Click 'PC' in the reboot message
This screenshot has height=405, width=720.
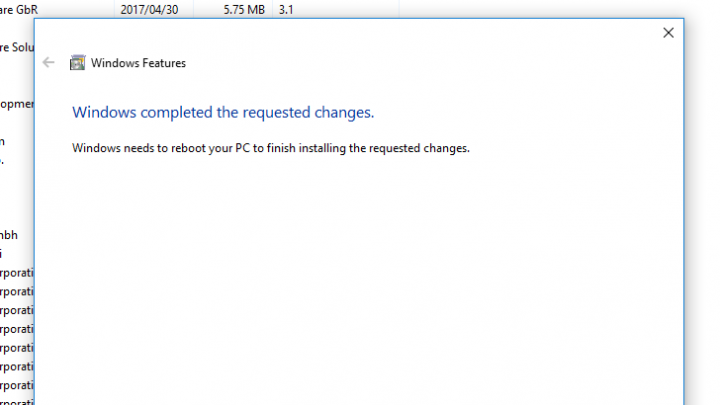pyautogui.click(x=242, y=148)
